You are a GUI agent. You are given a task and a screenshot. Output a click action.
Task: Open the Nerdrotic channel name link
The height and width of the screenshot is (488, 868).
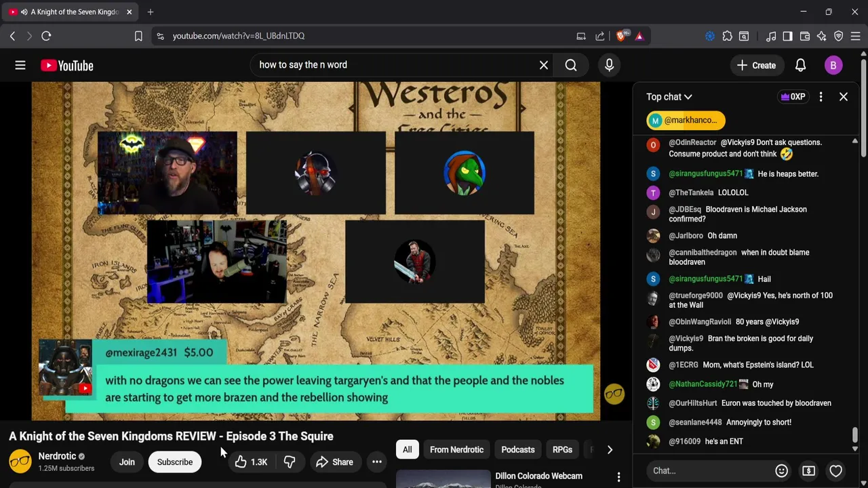coord(57,456)
